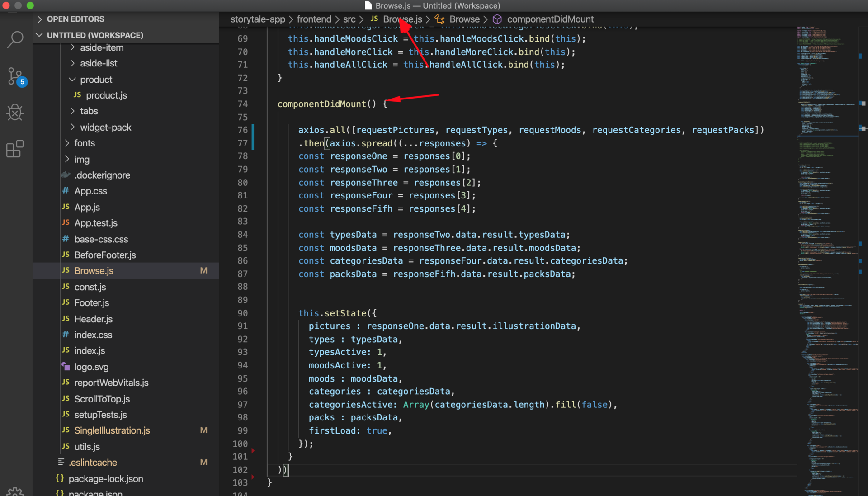This screenshot has width=868, height=496.
Task: Open App.js in the explorer
Action: (x=87, y=207)
